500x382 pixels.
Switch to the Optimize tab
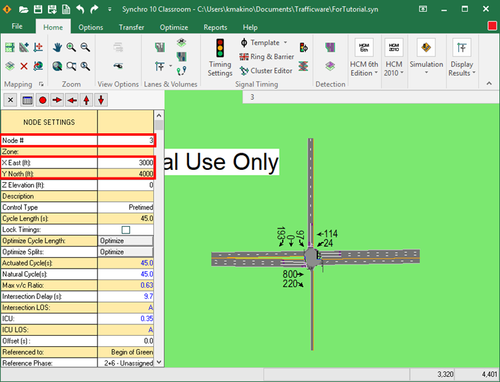174,27
